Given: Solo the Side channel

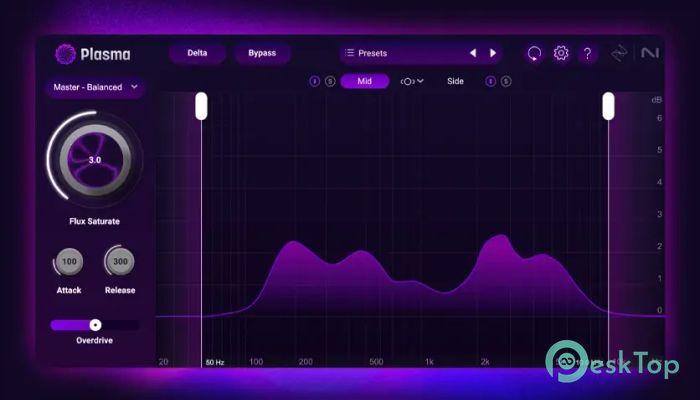Looking at the screenshot, I should tap(506, 81).
